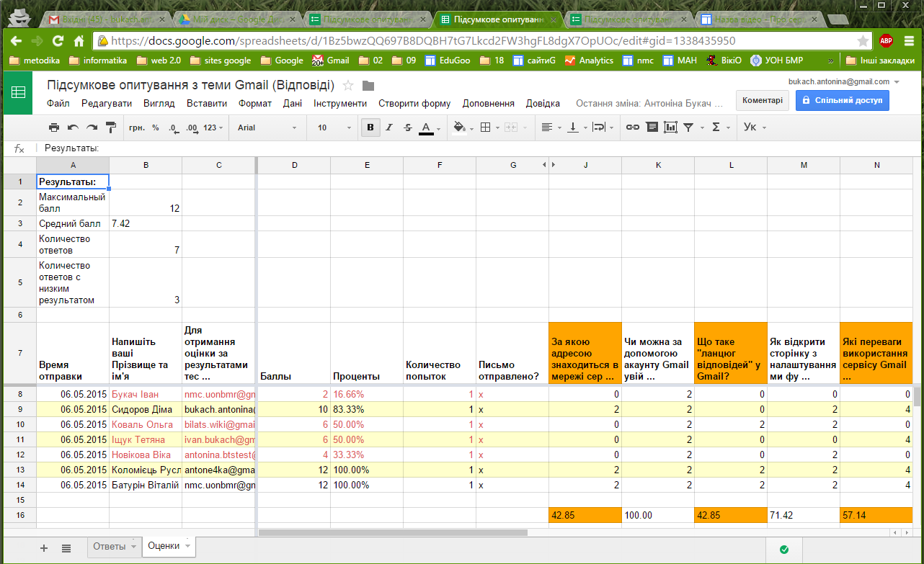The image size is (924, 564).
Task: Format as currency грн.
Action: coord(136,127)
